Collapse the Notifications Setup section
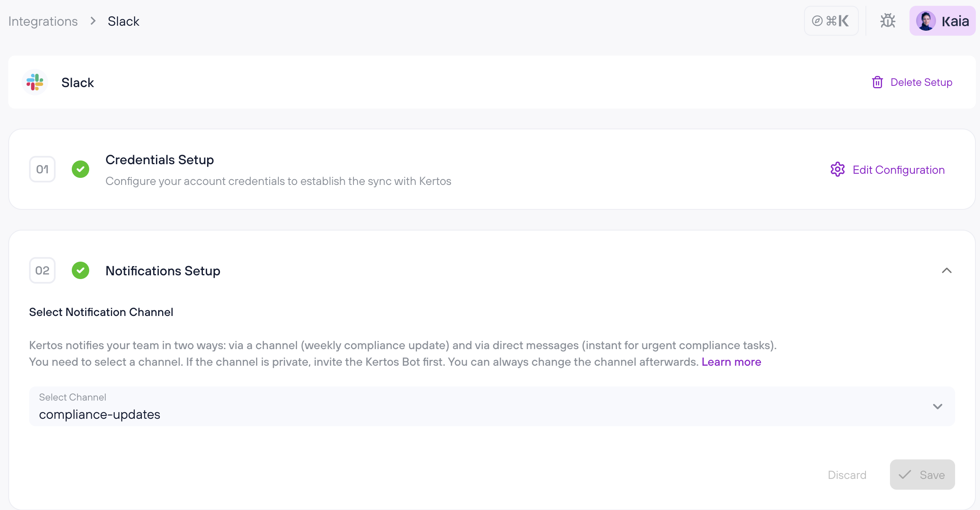This screenshot has width=980, height=510. (946, 270)
